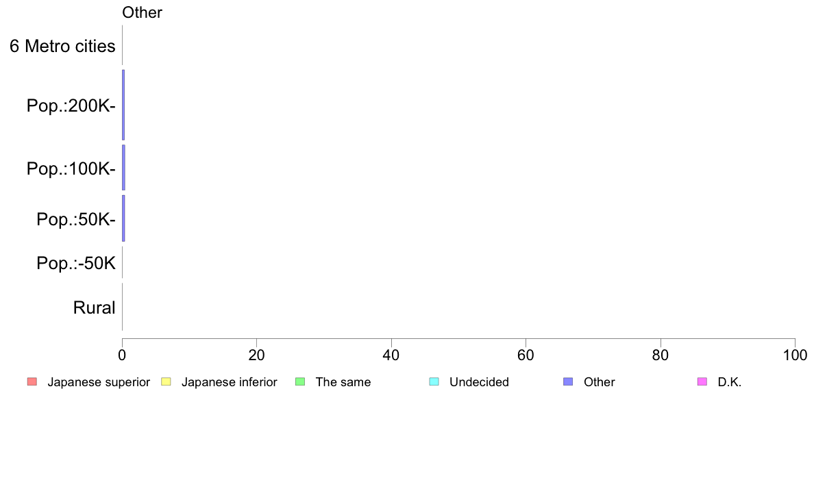Click the Pop.:200K- axis label
Viewport: 814px width, 504px height.
(71, 106)
